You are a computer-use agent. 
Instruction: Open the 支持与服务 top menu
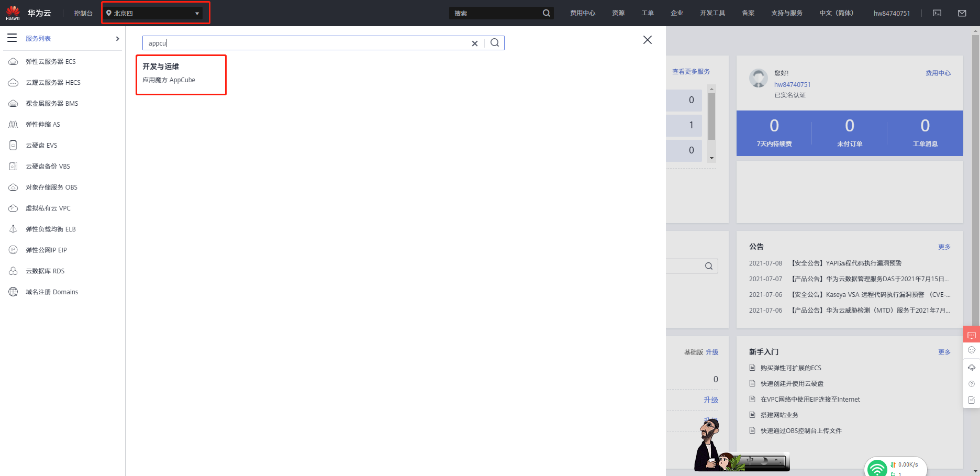point(787,13)
